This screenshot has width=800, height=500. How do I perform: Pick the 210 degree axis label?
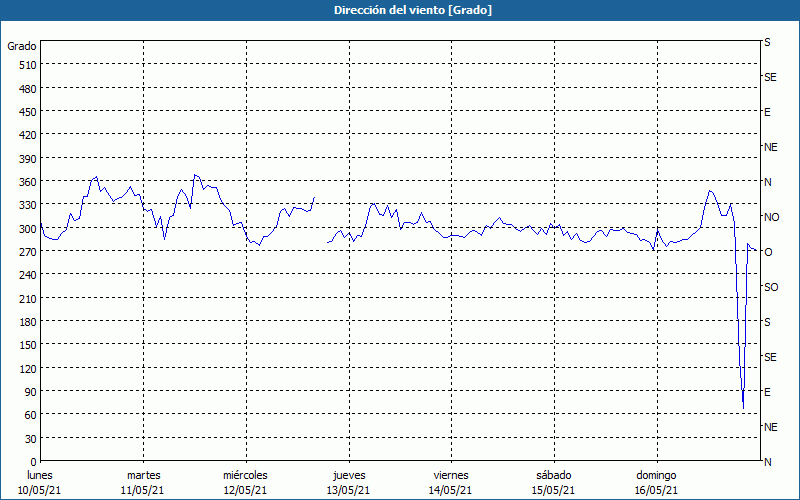click(28, 298)
